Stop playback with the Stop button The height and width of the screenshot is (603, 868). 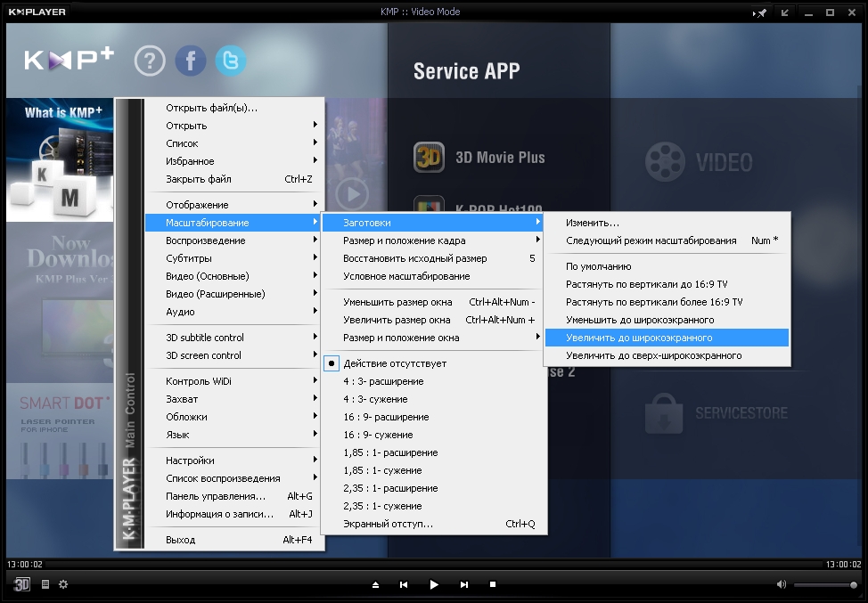[x=493, y=584]
